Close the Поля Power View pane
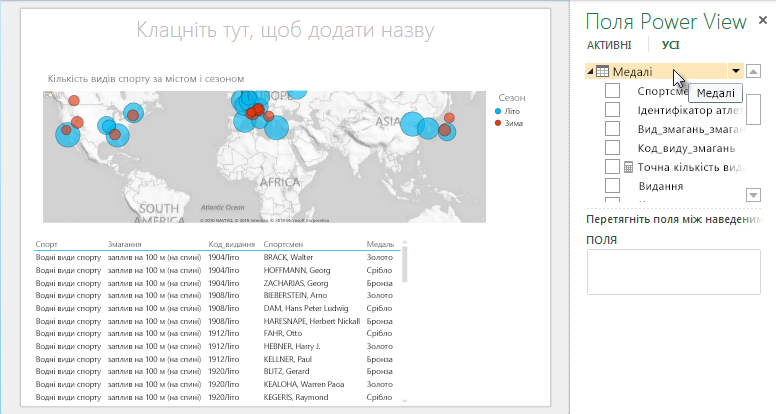The image size is (776, 414). [x=763, y=20]
